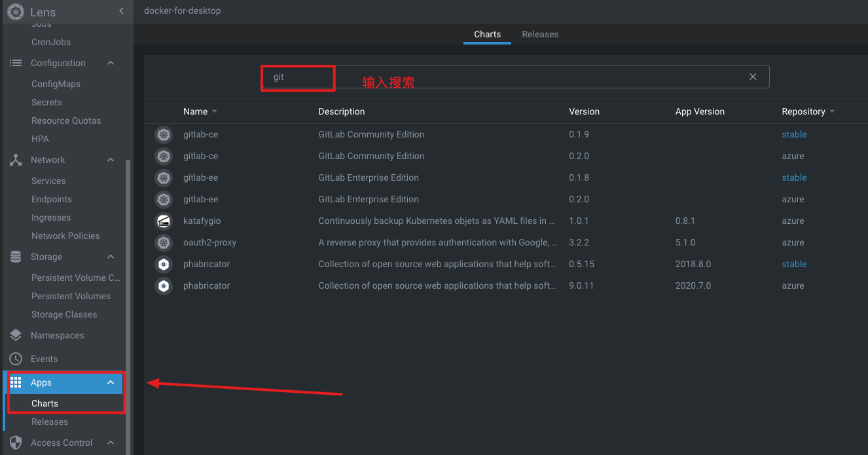Click the 2020.7.0 app version cell

pyautogui.click(x=693, y=285)
